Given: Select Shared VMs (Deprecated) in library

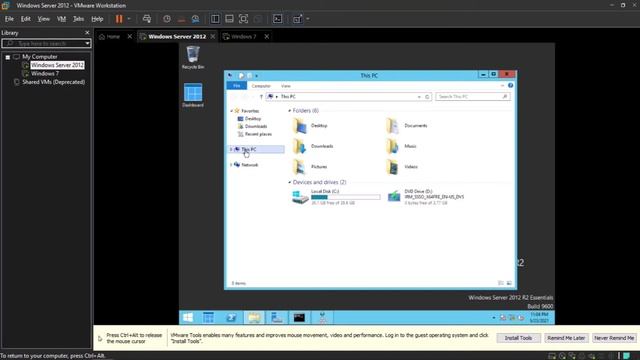Looking at the screenshot, I should coord(53,82).
